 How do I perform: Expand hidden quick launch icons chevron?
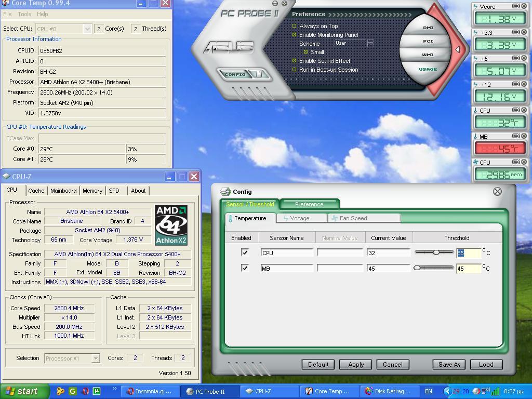coord(114,389)
